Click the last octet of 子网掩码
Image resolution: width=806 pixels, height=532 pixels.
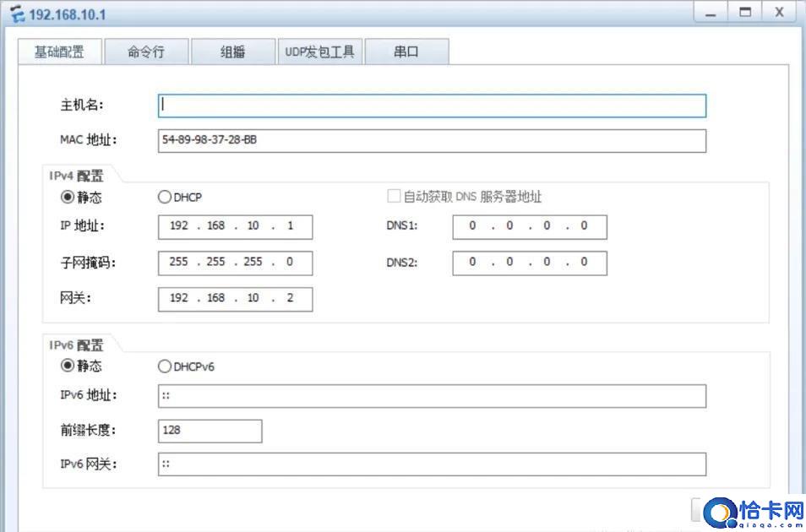tap(290, 262)
